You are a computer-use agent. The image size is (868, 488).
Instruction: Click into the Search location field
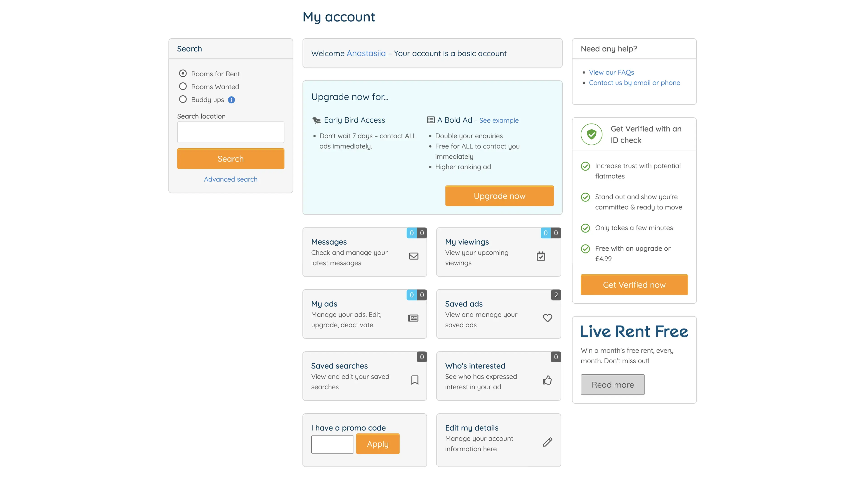231,132
